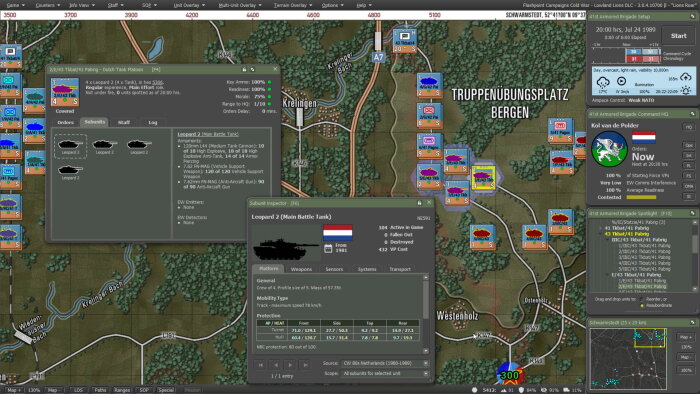Image resolution: width=700 pixels, height=394 pixels.
Task: Open the Terrain Overlay menu
Action: point(293,5)
